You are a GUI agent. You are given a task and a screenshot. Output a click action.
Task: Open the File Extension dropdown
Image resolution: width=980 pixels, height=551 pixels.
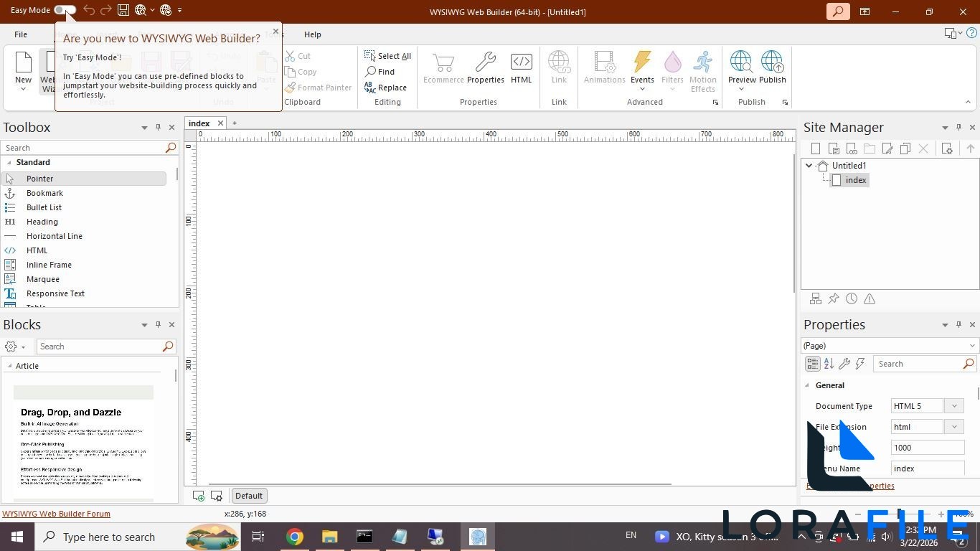coord(954,426)
